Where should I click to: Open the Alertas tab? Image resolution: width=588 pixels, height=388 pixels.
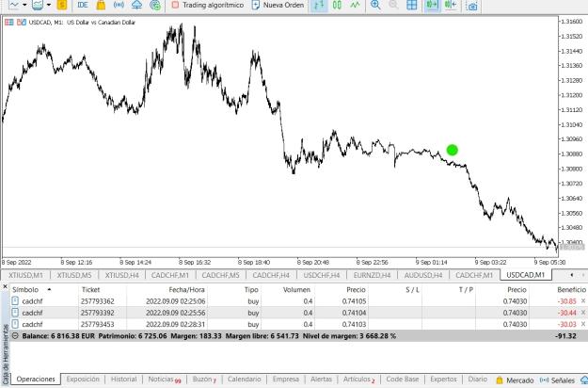click(322, 379)
